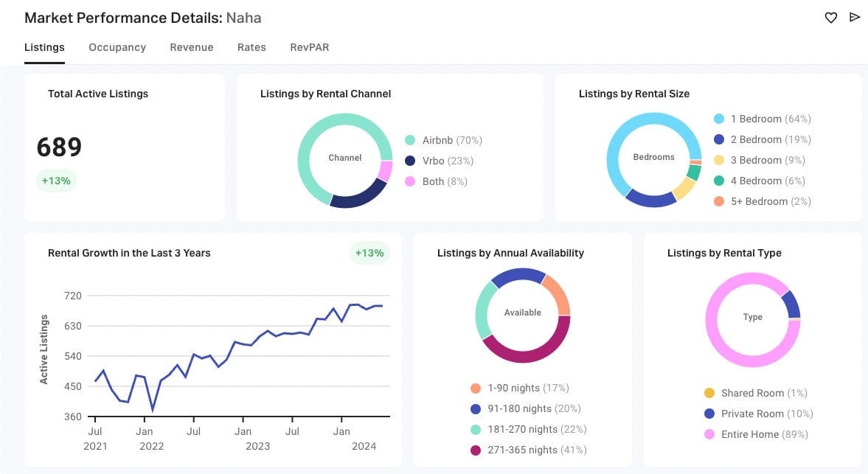Click the 271-365 nights legend dot
Viewport: 868px width, 474px height.
click(x=476, y=450)
